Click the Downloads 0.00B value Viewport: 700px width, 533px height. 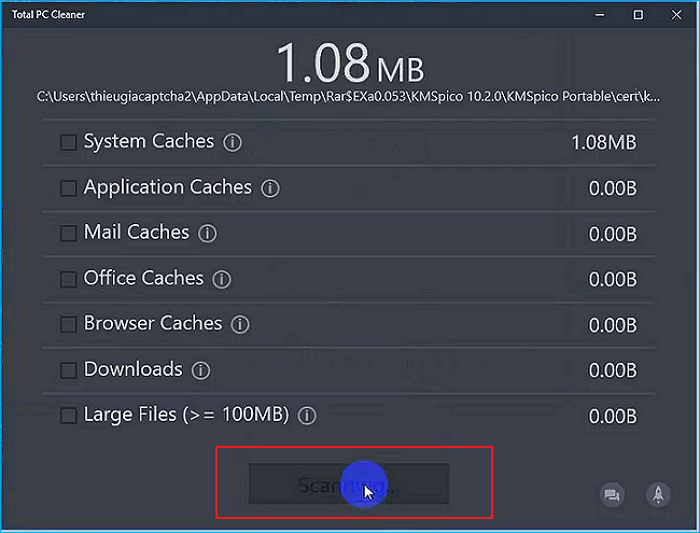coord(612,371)
